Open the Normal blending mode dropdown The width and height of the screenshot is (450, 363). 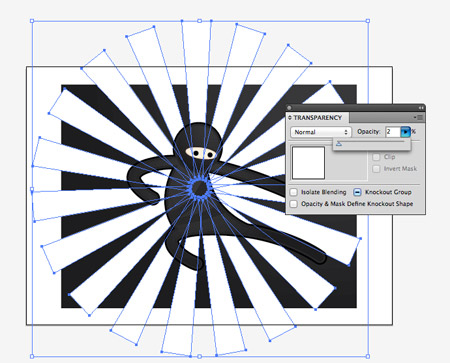pyautogui.click(x=321, y=132)
